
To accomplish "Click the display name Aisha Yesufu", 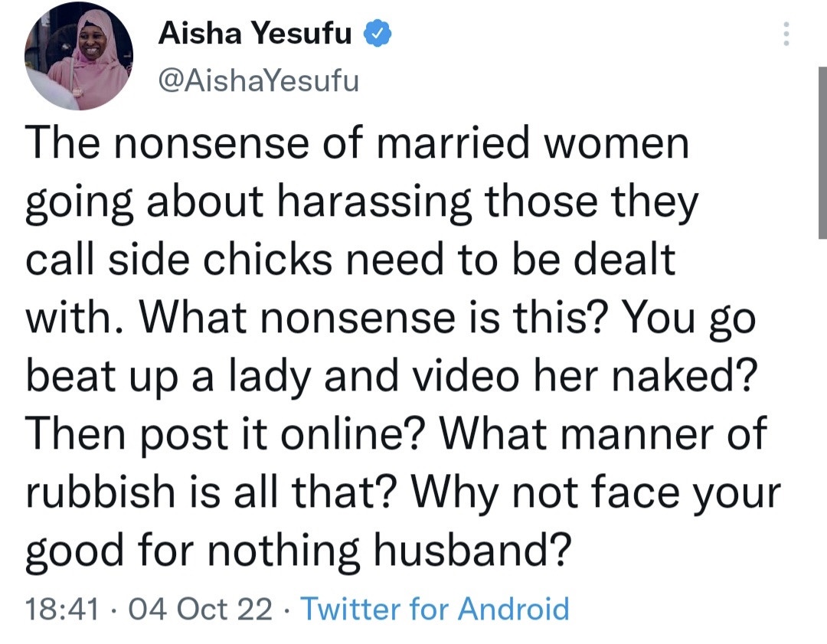I will point(255,34).
